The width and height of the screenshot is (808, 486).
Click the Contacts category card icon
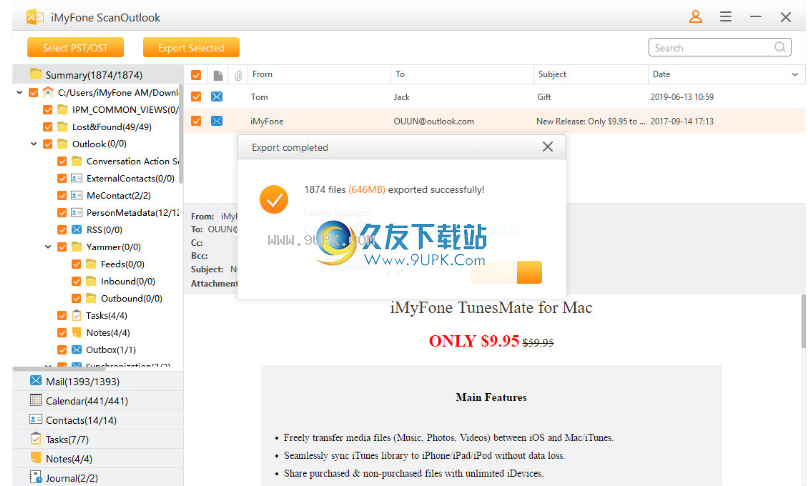[x=36, y=420]
